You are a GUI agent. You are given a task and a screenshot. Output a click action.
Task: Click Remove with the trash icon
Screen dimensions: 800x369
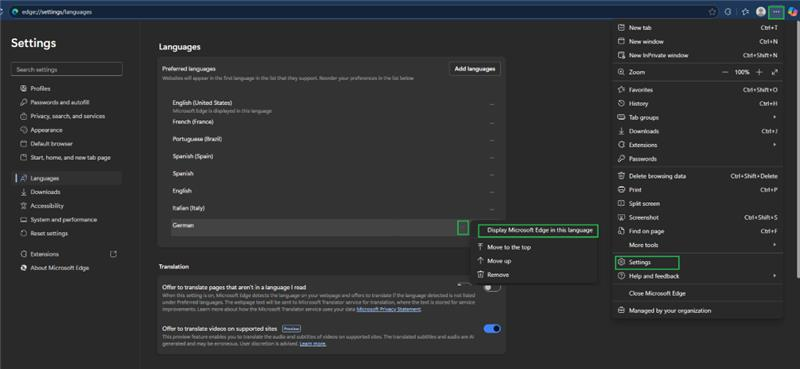(x=533, y=275)
